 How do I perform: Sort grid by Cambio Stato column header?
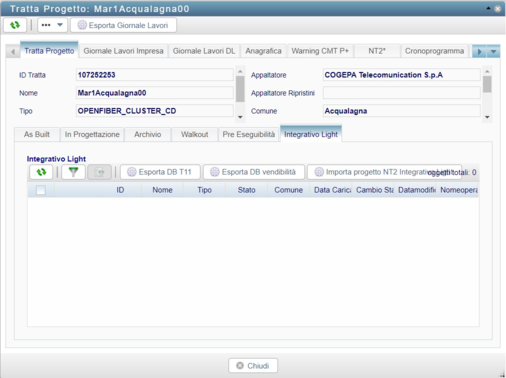click(373, 190)
